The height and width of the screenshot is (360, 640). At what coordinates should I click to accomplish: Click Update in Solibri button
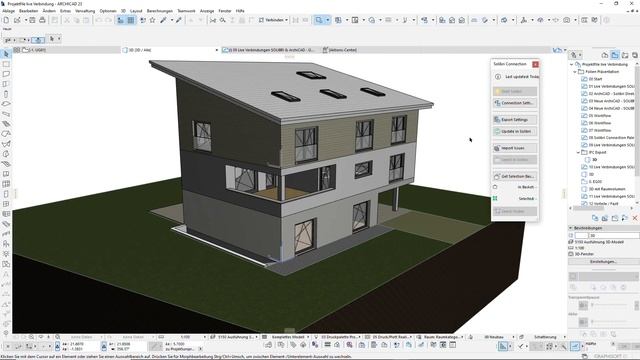click(x=515, y=131)
